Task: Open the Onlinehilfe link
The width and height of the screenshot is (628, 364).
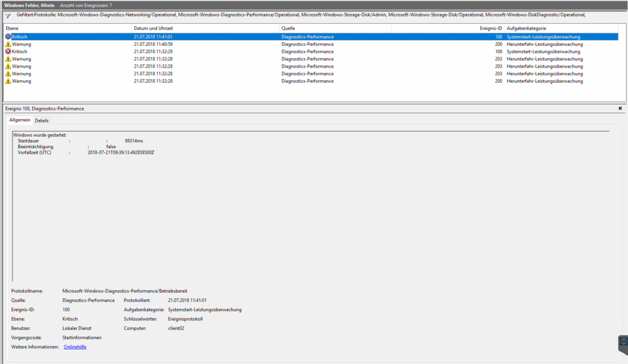Action: [75, 347]
